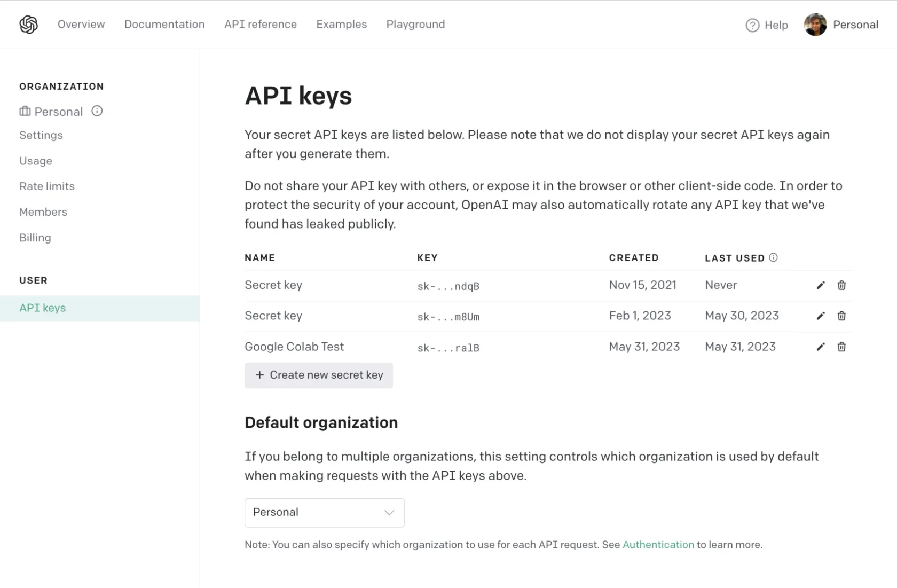Click the Default organization heading
The width and height of the screenshot is (897, 588).
point(321,422)
